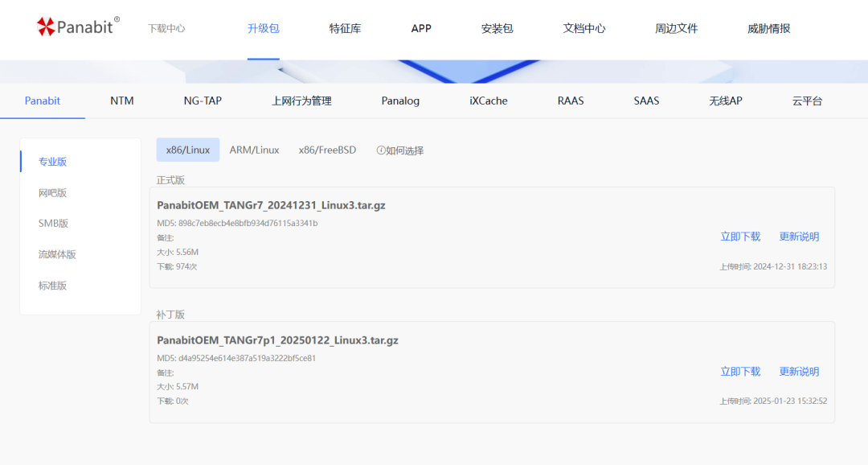Select 网吧版 in the sidebar
The width and height of the screenshot is (868, 465).
pyautogui.click(x=52, y=193)
